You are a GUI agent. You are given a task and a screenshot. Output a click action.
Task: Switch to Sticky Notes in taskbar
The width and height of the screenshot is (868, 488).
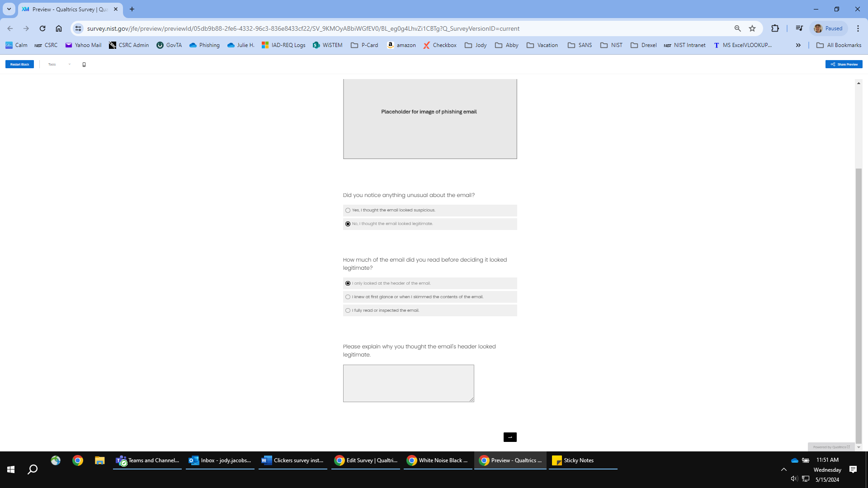(x=578, y=460)
